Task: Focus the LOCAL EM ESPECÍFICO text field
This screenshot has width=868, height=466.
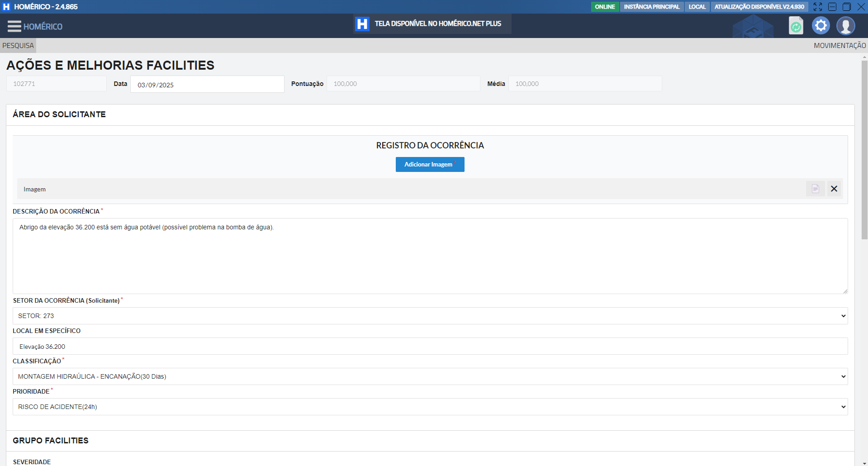Action: pos(430,347)
